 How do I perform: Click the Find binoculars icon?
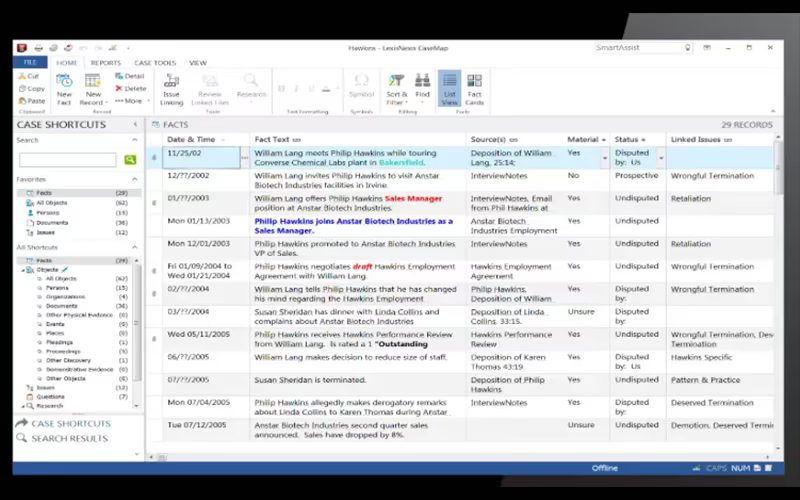[x=422, y=80]
